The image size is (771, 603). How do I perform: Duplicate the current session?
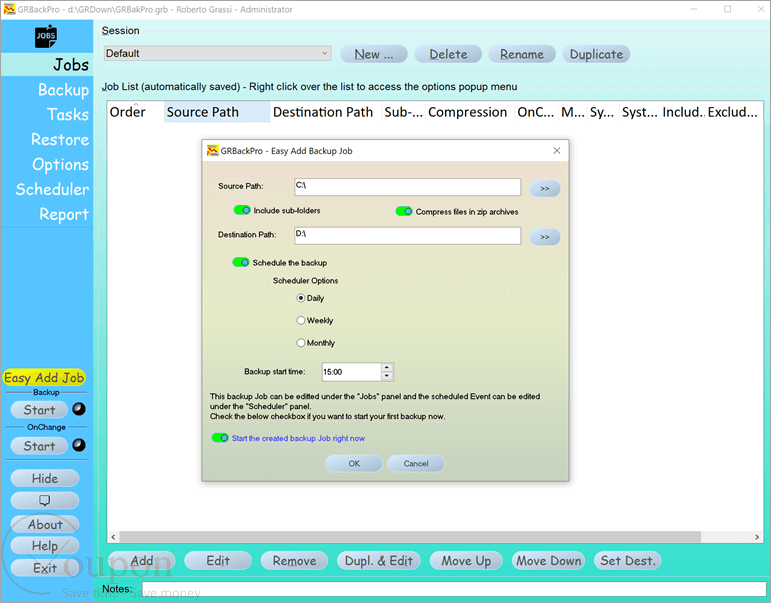pos(596,54)
